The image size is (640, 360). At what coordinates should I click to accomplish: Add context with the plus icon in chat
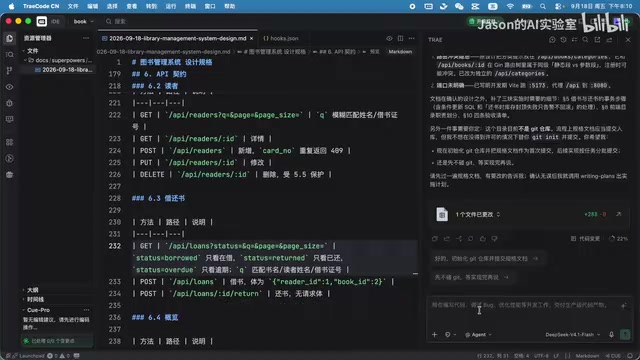[x=434, y=335]
